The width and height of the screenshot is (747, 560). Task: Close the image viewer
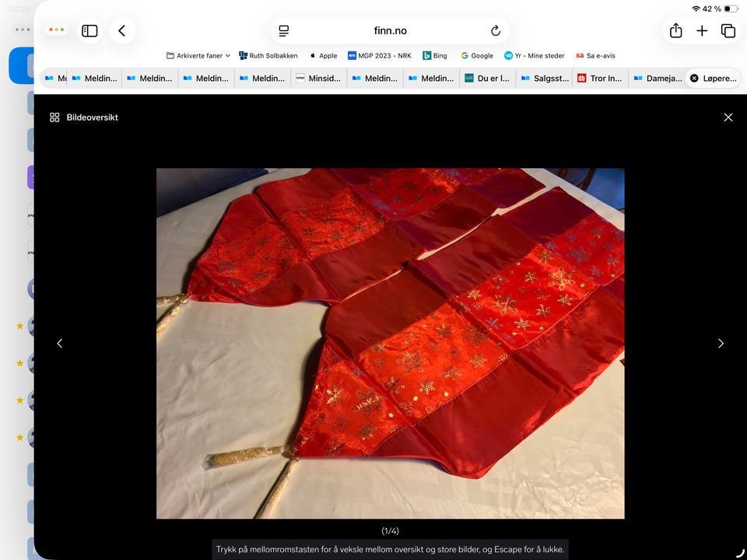pos(728,117)
